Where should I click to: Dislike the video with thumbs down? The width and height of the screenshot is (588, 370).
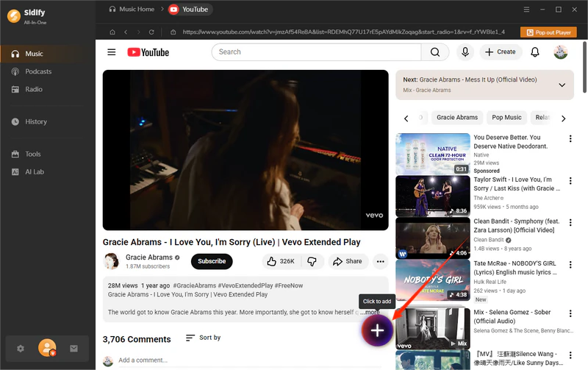point(312,261)
